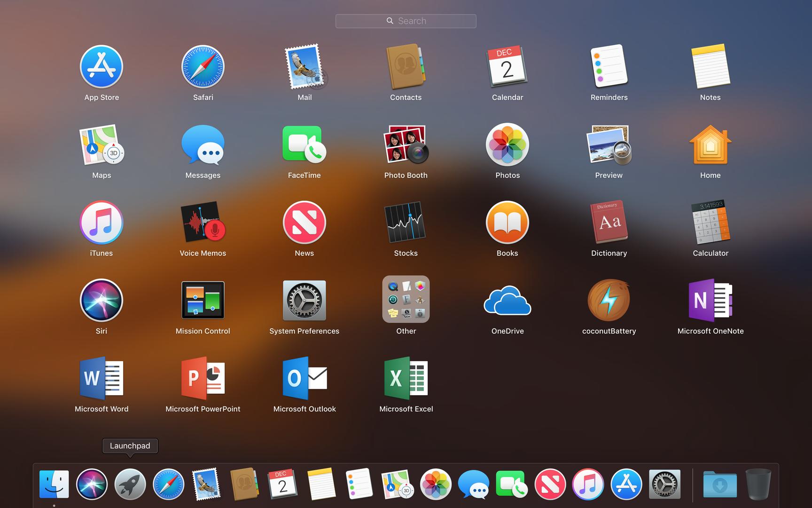Open Photos app in Launchpad grid
The image size is (812, 508).
tap(507, 144)
